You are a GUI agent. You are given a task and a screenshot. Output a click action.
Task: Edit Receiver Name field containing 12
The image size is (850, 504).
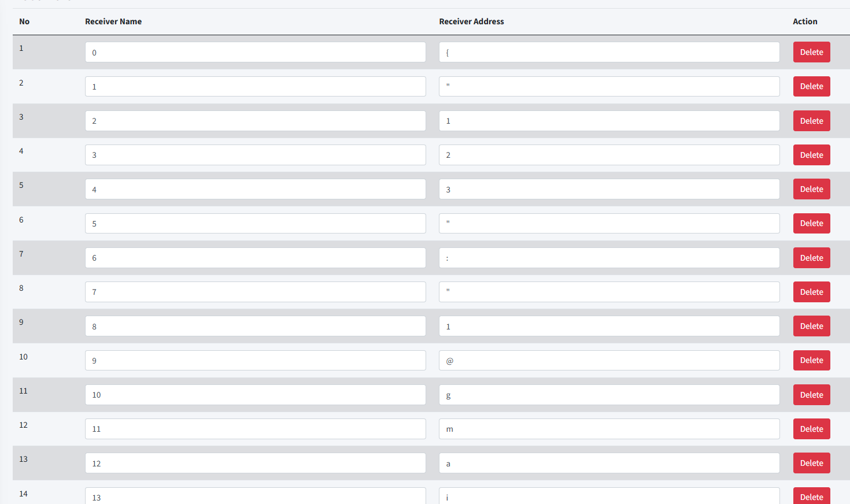pos(255,463)
